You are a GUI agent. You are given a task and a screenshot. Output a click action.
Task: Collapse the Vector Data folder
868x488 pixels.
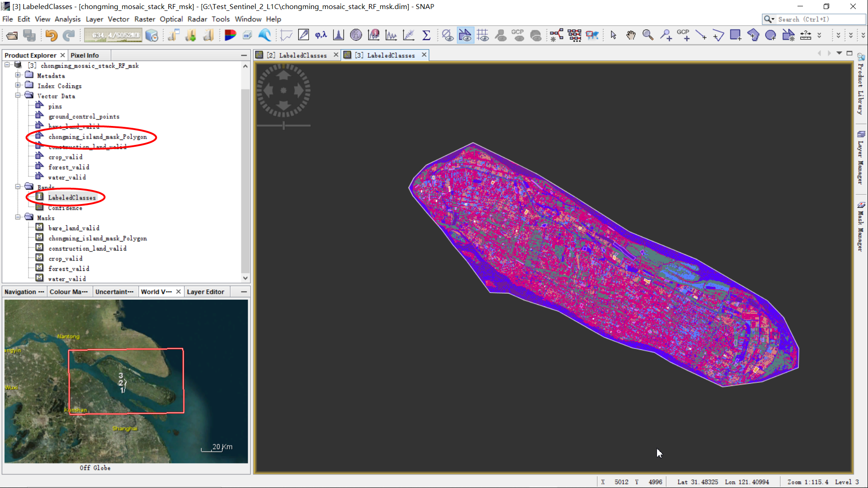18,96
